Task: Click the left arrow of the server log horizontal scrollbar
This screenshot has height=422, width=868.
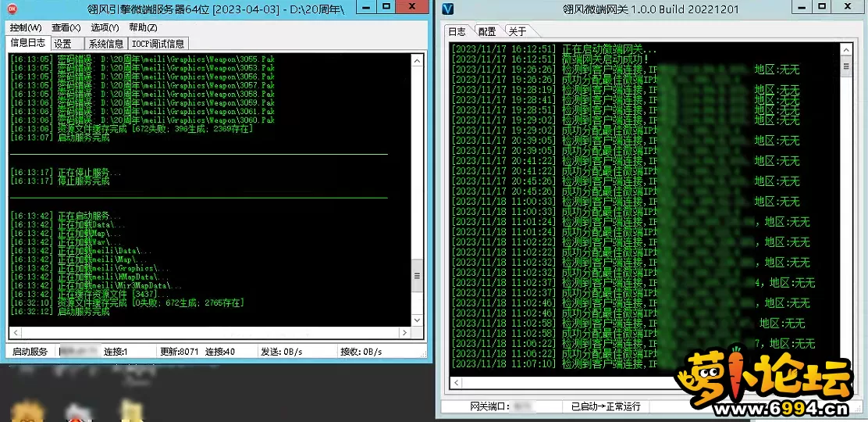Action: click(16, 333)
